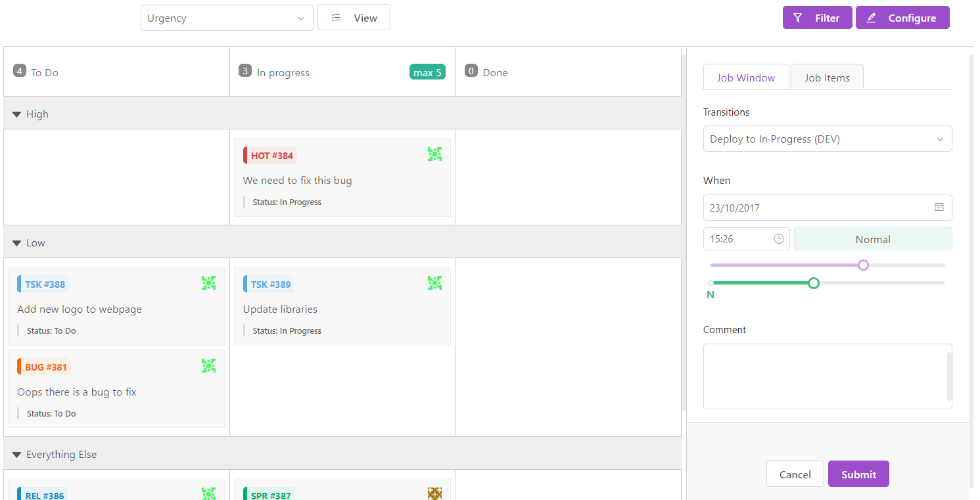Click the purple slider handle
The height and width of the screenshot is (500, 980).
864,265
